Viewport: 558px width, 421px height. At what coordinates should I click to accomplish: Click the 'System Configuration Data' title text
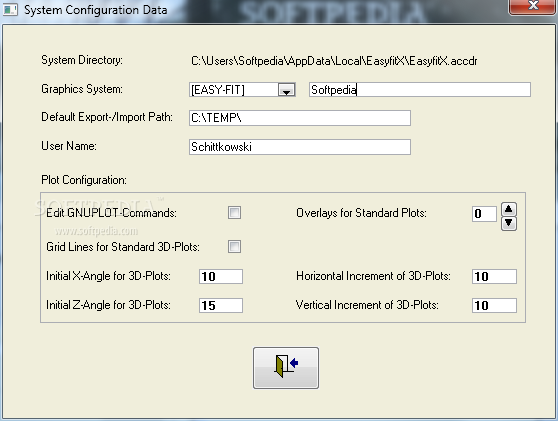pyautogui.click(x=96, y=10)
